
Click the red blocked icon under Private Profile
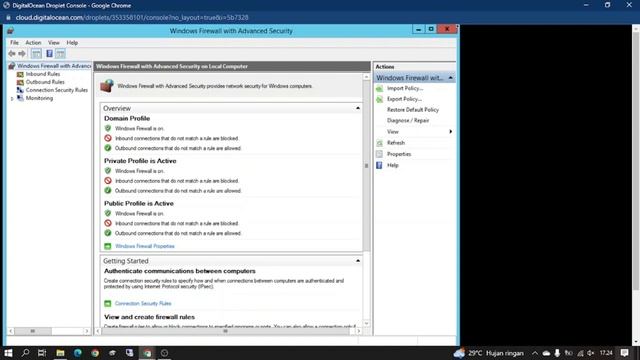click(108, 180)
